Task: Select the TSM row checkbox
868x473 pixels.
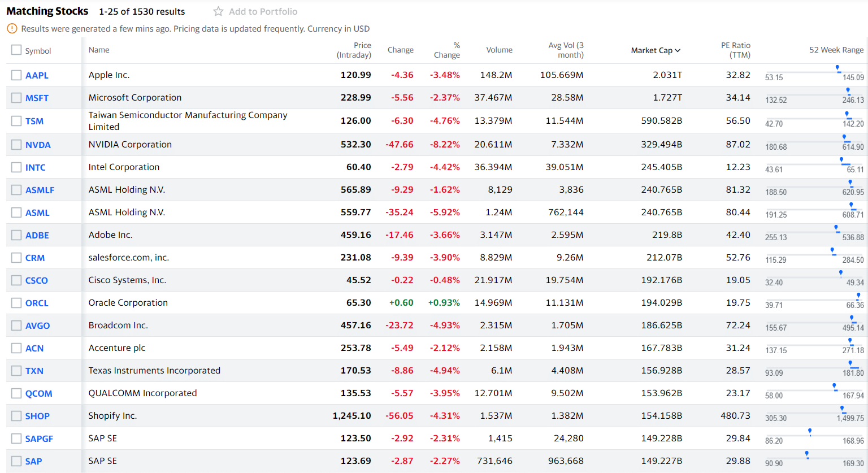Action: pyautogui.click(x=16, y=121)
